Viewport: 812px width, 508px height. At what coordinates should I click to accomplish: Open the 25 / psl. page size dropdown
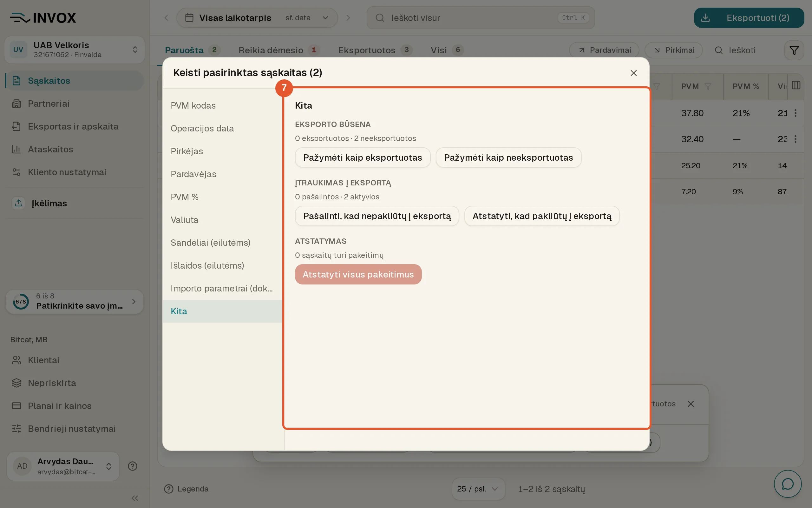point(478,489)
